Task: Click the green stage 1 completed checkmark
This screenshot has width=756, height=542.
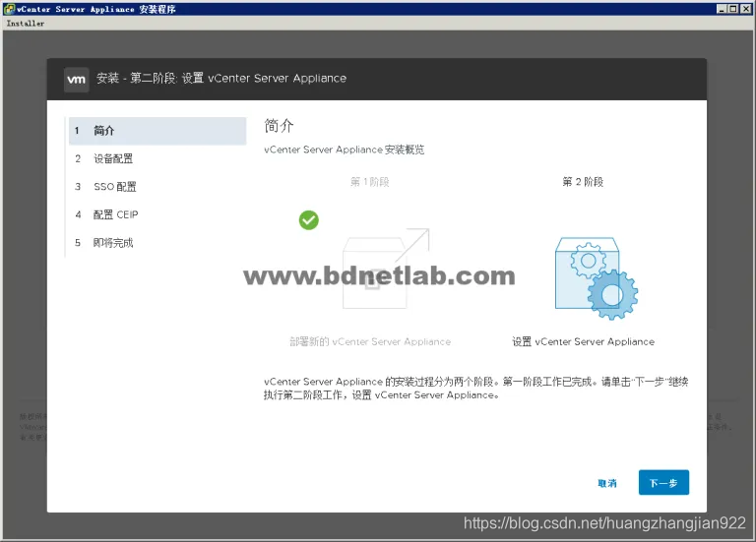Action: pos(308,220)
